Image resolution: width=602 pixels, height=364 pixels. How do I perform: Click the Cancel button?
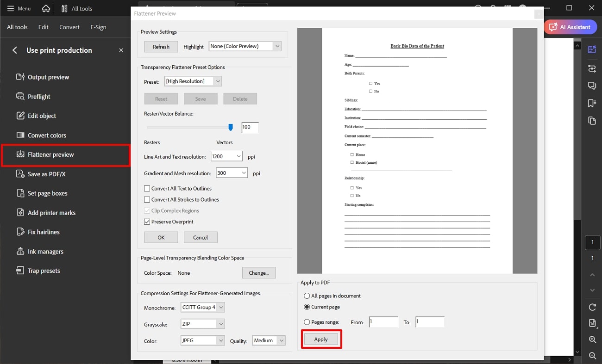click(x=201, y=237)
